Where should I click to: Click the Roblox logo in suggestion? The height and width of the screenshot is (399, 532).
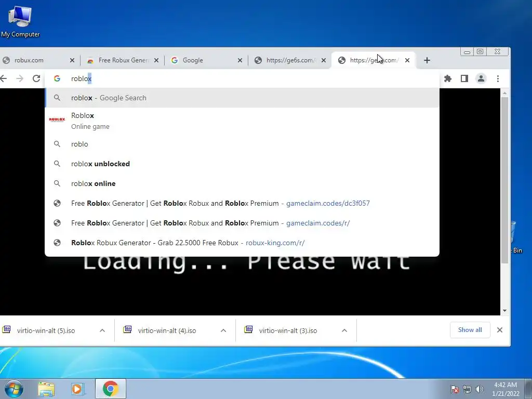pyautogui.click(x=57, y=119)
